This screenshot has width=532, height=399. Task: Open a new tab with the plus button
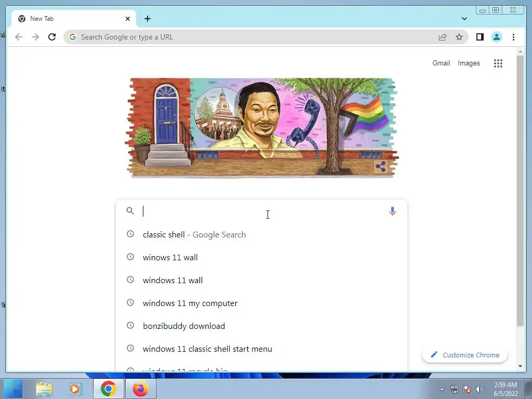pyautogui.click(x=147, y=19)
